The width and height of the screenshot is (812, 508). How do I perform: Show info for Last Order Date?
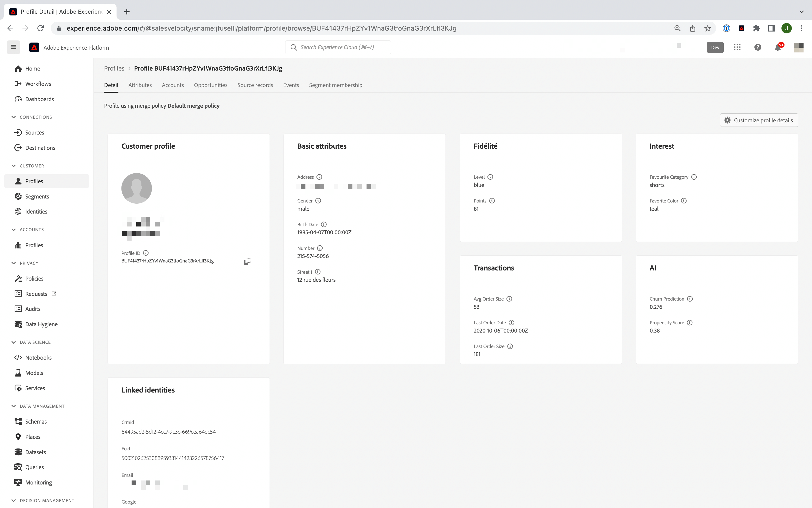[512, 322]
